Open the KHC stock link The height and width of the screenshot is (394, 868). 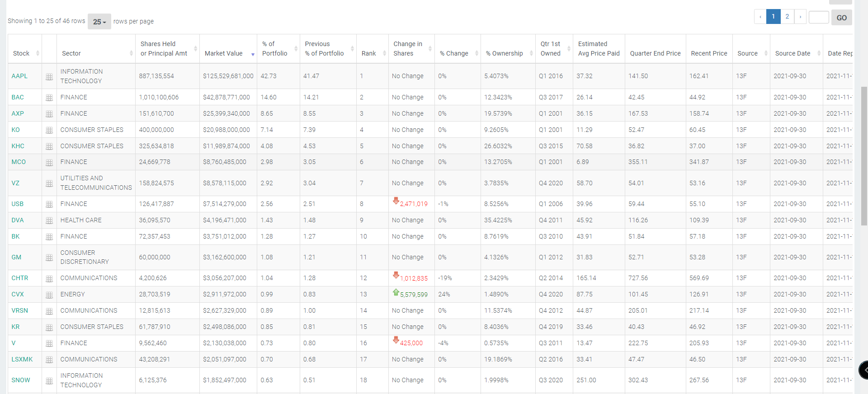point(18,146)
